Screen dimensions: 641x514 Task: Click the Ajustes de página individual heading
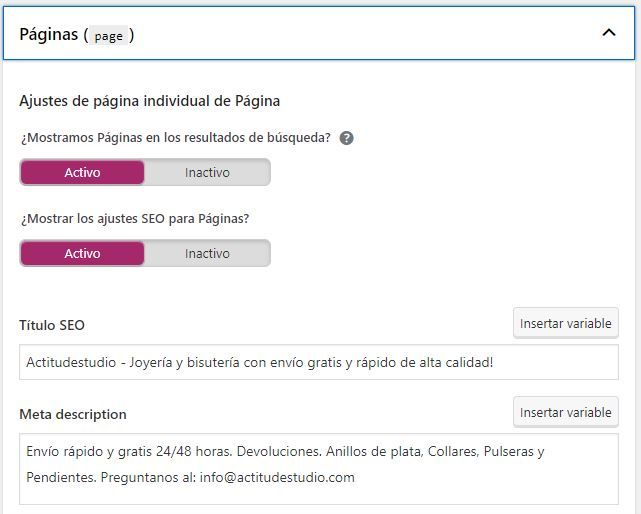150,101
